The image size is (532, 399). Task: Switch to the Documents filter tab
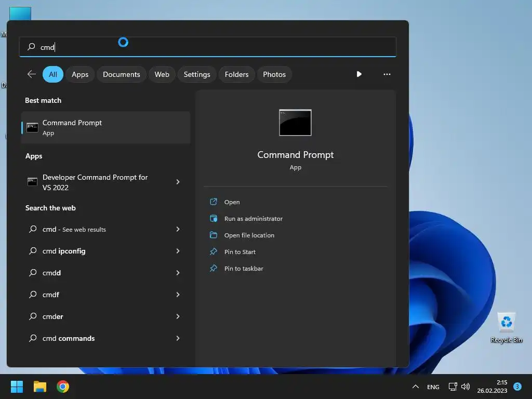coord(122,74)
